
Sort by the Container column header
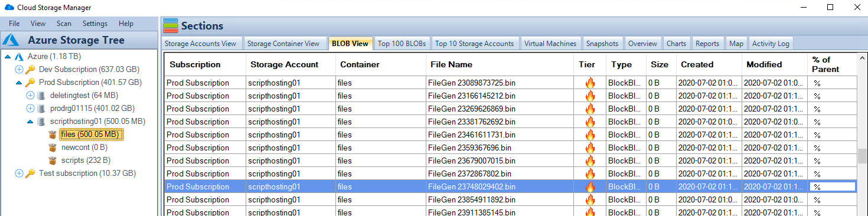(380, 64)
